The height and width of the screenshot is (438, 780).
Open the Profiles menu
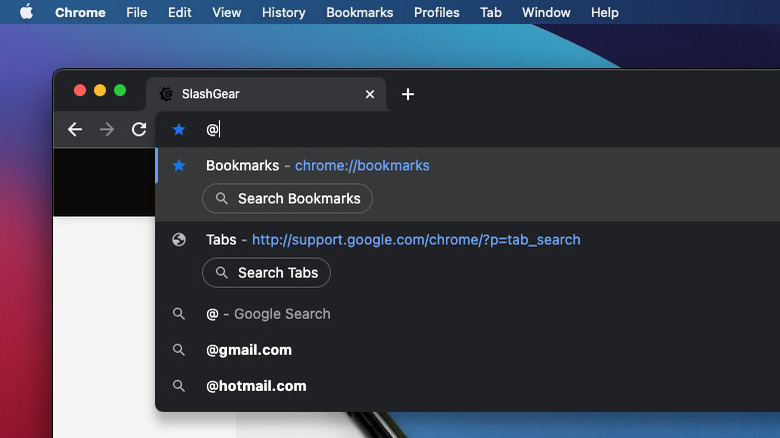tap(437, 12)
